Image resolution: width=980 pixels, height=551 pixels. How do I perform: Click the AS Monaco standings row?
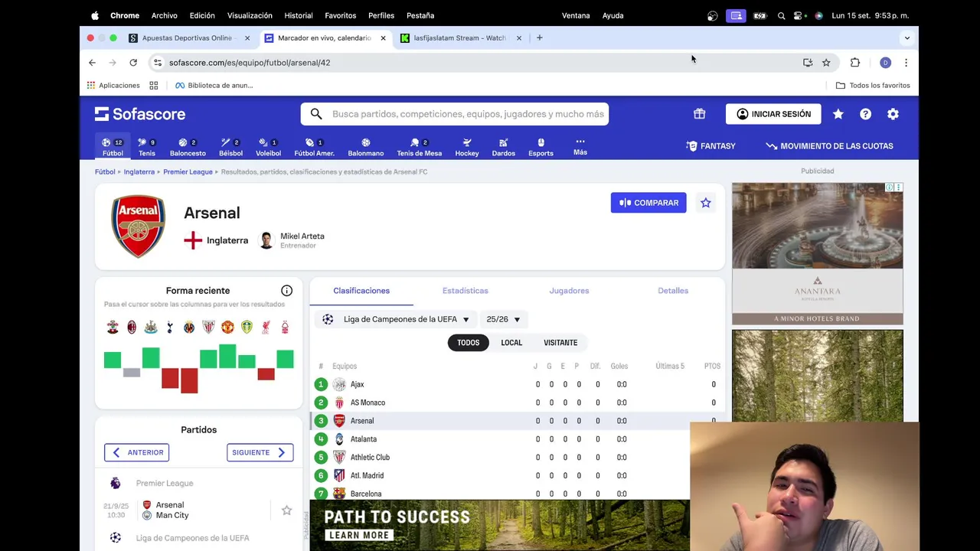(x=517, y=403)
